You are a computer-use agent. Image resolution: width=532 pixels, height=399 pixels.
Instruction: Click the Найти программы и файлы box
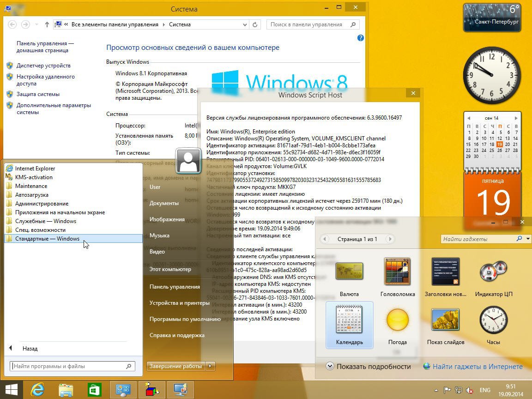(x=72, y=366)
